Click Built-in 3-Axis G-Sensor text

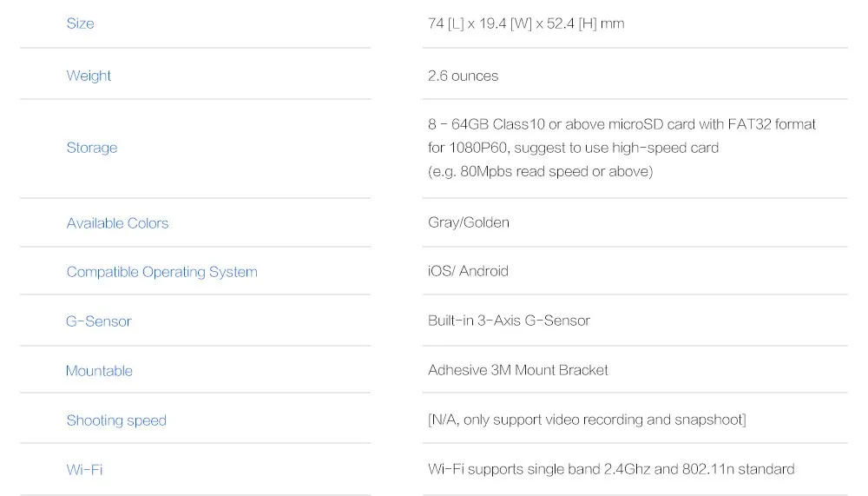(509, 321)
